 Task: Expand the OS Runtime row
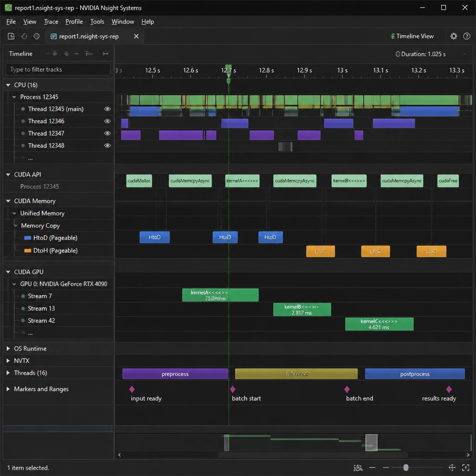[8, 349]
